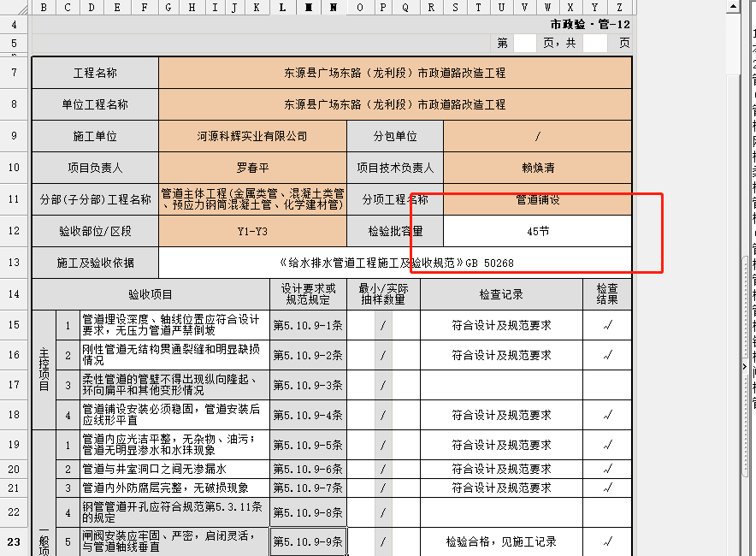Screen dimensions: 756x556
Task: Select the check mark in row 23
Action: pyautogui.click(x=607, y=541)
